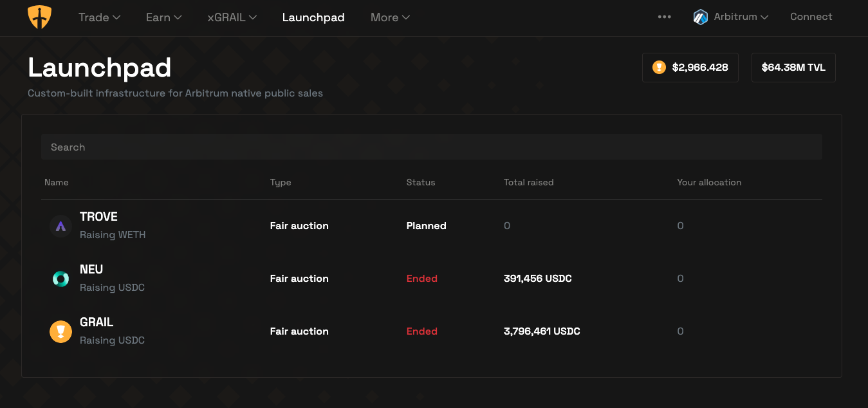Click the Custom-built infrastructure subtitle text
This screenshot has height=408, width=868.
click(x=175, y=93)
